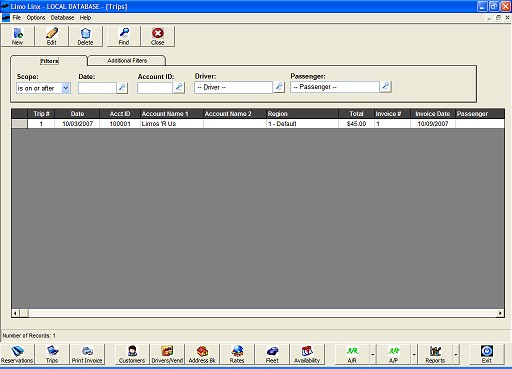Open Fleet module

tap(272, 354)
